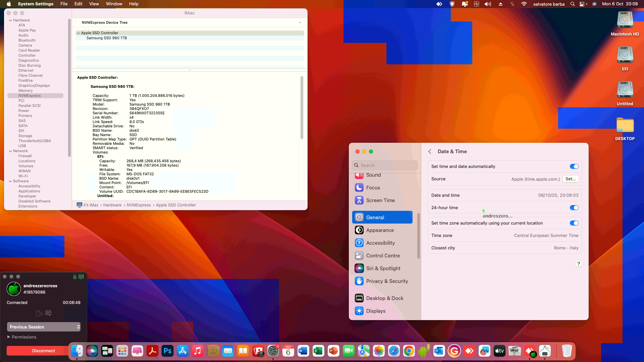Open the Window menu
Viewport: 644px width, 362px height.
click(x=114, y=4)
